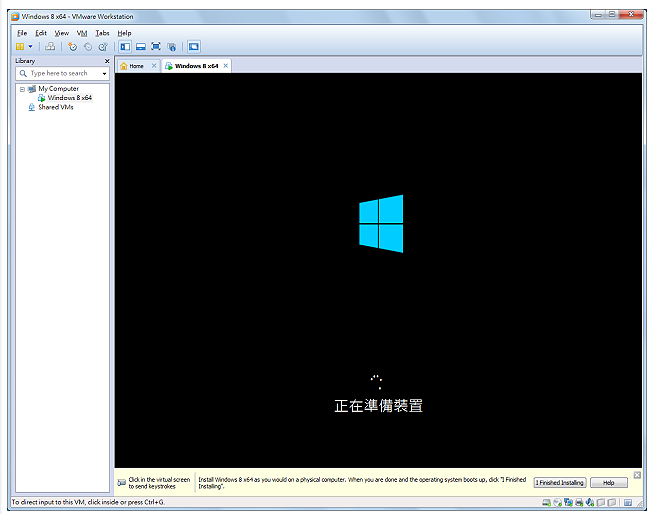This screenshot has width=652, height=514.
Task: Click the hard disk status icon
Action: [x=546, y=502]
